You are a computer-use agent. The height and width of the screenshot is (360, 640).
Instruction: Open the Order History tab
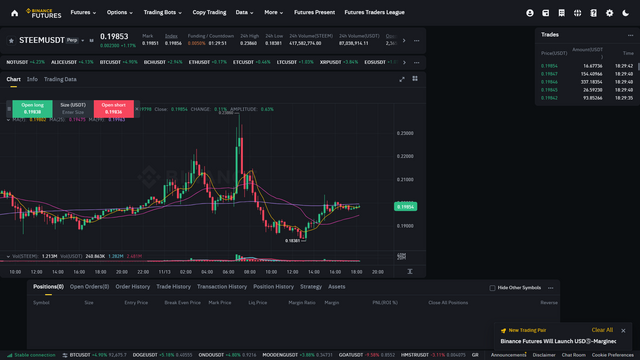click(133, 287)
